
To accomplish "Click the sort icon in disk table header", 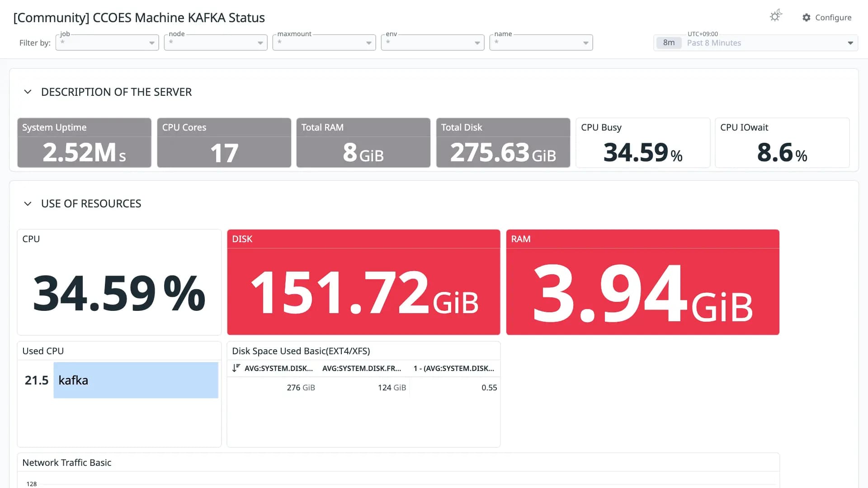I will [236, 368].
